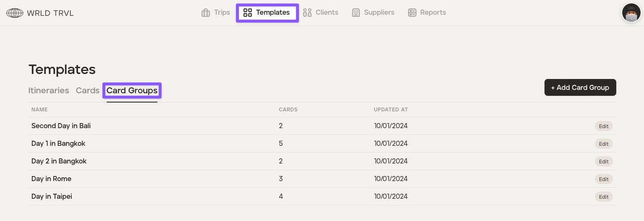
Task: Sort by the Updated At column header
Action: (x=391, y=110)
